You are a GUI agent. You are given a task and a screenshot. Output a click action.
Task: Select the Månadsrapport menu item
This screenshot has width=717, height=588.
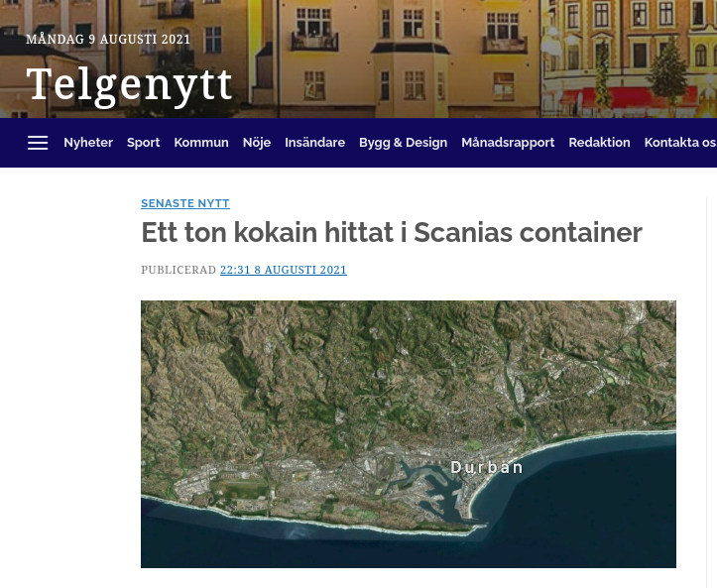click(508, 143)
